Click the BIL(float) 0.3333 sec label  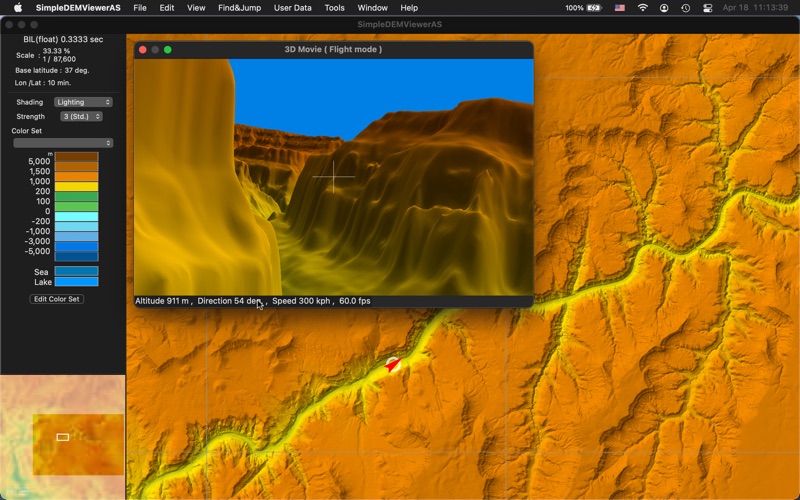(63, 39)
